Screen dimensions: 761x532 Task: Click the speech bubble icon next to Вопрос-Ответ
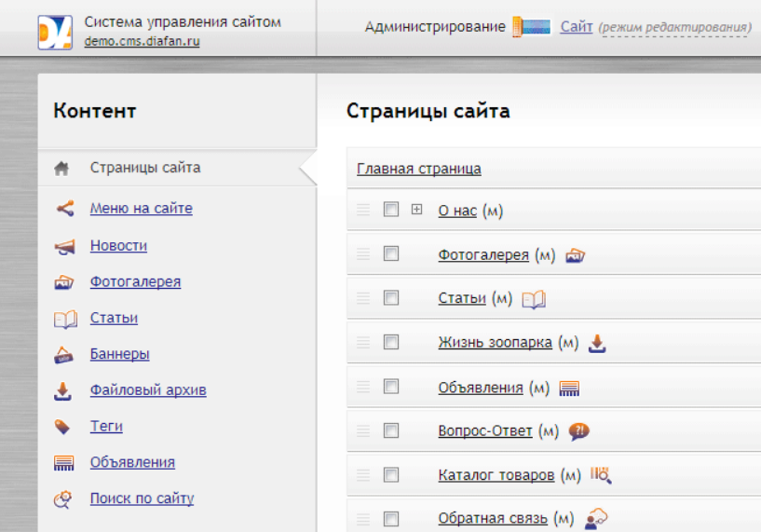point(578,431)
